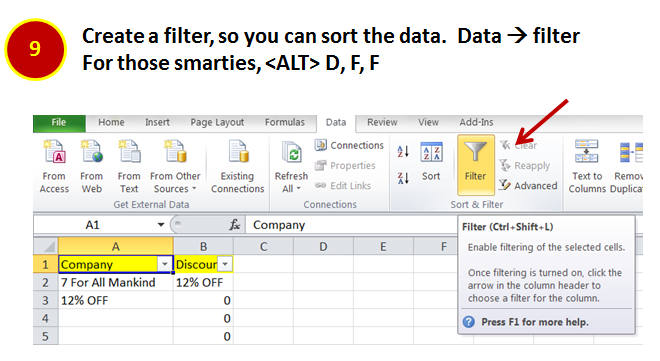Select row 3 header
Image resolution: width=660 pixels, height=361 pixels.
(x=45, y=300)
